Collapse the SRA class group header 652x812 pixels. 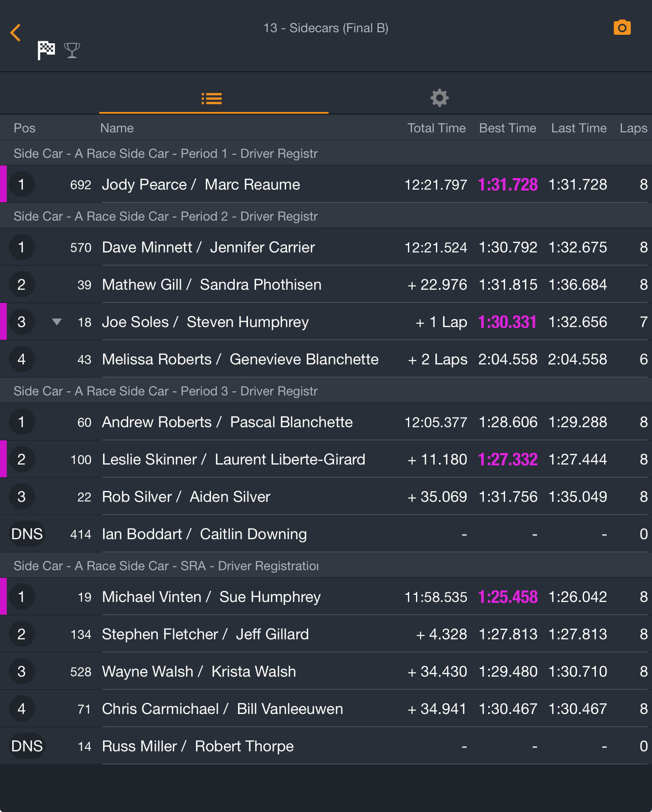(x=326, y=566)
